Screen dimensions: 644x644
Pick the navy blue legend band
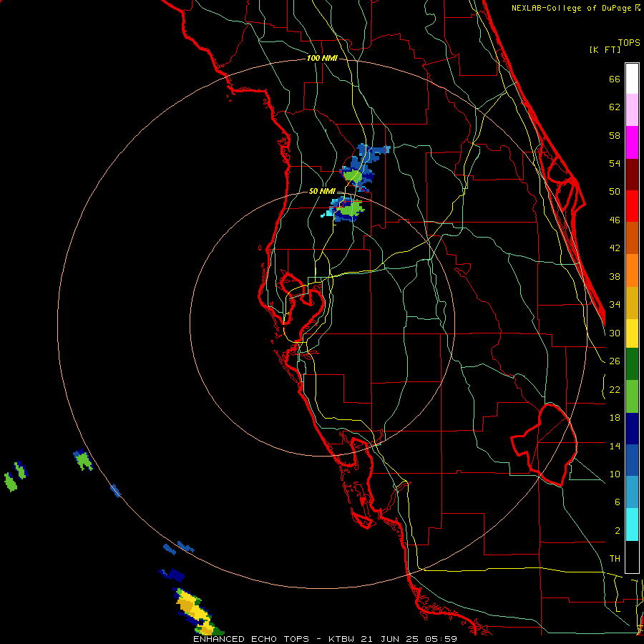(x=632, y=429)
